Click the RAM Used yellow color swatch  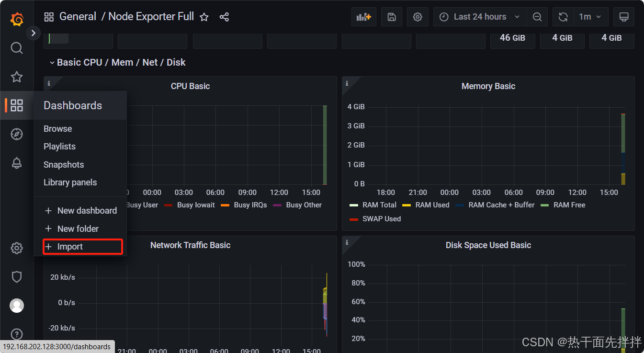tap(407, 205)
